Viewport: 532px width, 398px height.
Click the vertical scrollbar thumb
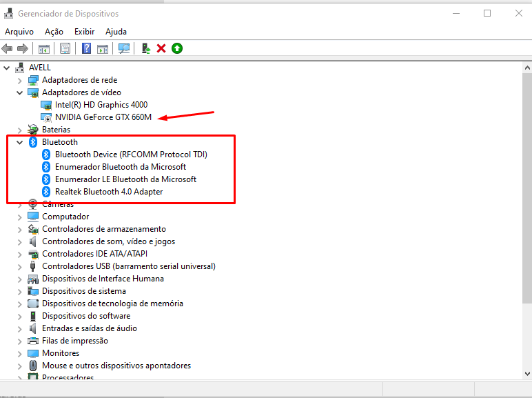pos(527,188)
